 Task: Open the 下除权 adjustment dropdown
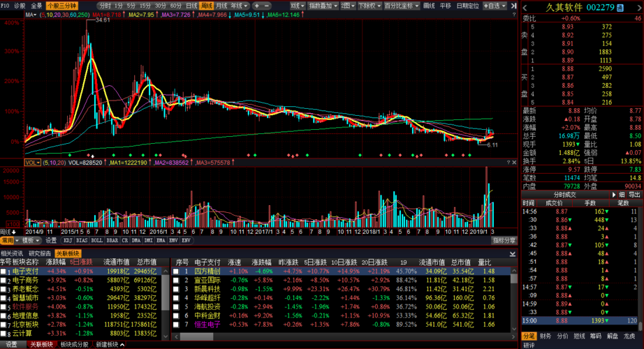click(369, 6)
